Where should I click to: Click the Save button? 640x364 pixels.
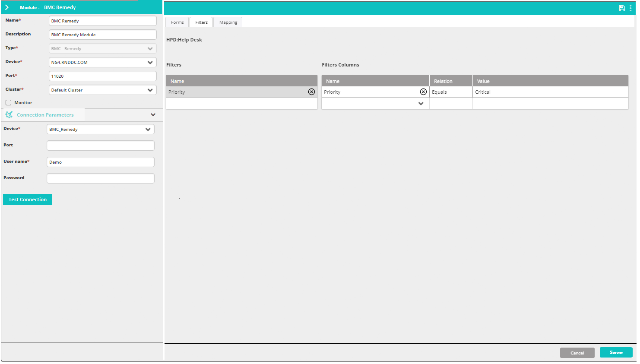point(616,352)
